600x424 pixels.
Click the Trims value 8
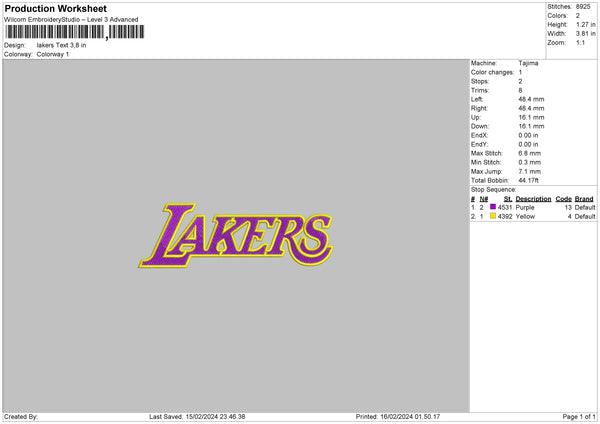(x=520, y=90)
